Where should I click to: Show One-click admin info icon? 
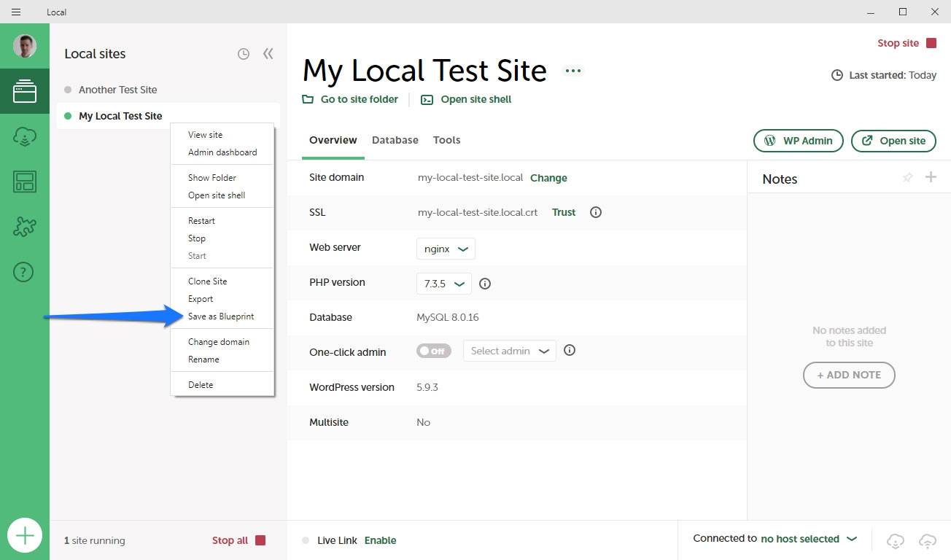pyautogui.click(x=570, y=350)
